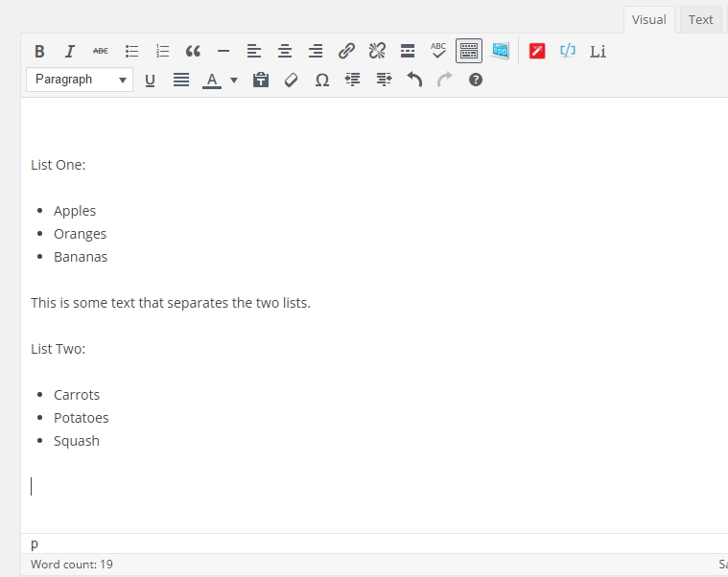Open keyboard shortcuts help
This screenshot has width=728, height=577.
pyautogui.click(x=476, y=81)
